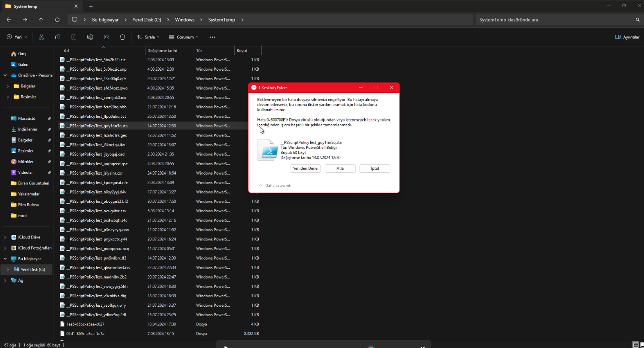Open the Yeni (New) dropdown
The image size is (644, 348).
point(17,37)
